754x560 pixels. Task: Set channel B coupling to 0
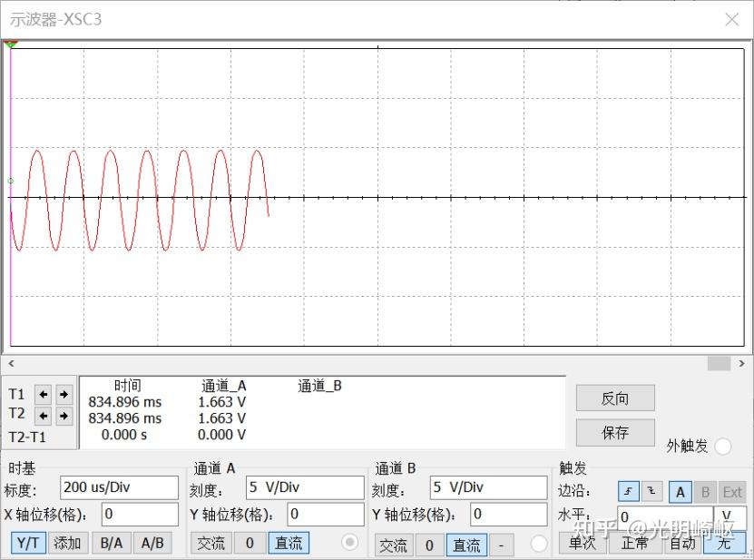[x=429, y=545]
